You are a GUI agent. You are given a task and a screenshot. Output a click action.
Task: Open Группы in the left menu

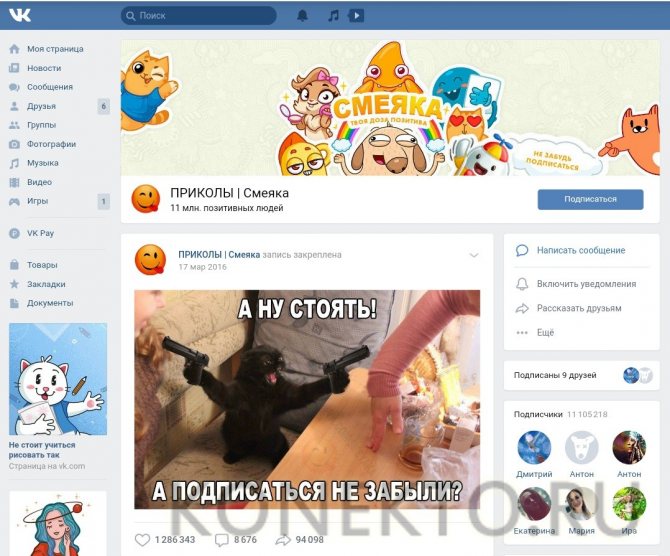tap(41, 125)
